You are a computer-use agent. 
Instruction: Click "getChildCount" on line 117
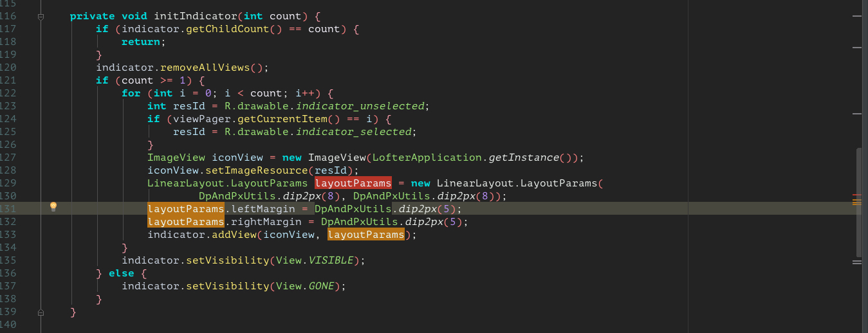click(x=228, y=29)
